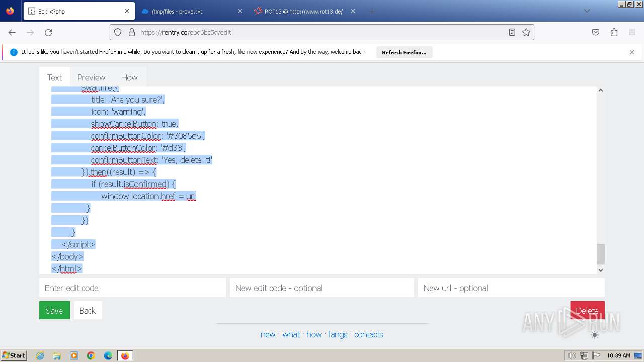Open the media player taskbar icon
The image size is (644, 362).
(x=74, y=355)
